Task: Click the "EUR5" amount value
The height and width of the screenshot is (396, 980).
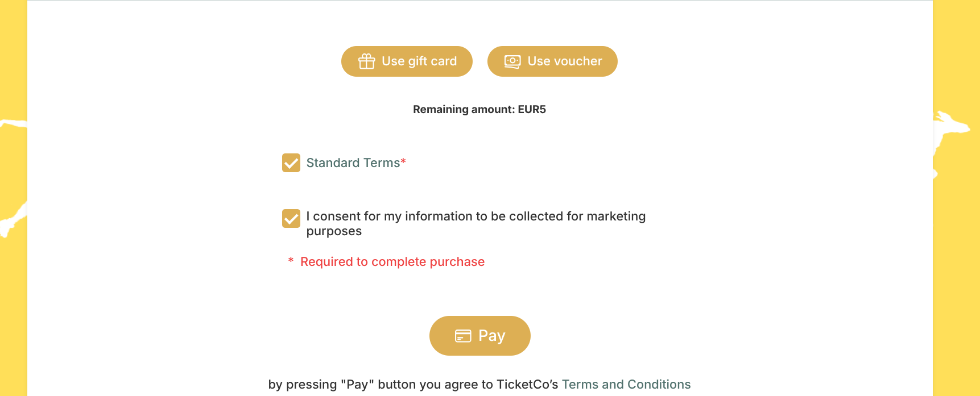Action: [532, 110]
